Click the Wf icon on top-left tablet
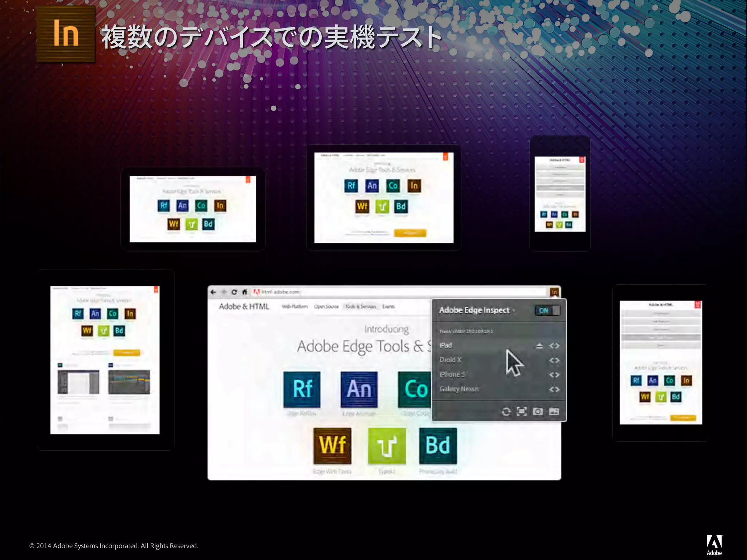 pos(174,224)
